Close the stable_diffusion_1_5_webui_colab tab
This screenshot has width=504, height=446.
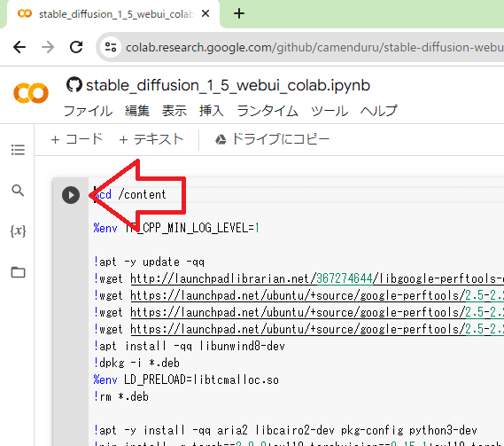tap(205, 14)
